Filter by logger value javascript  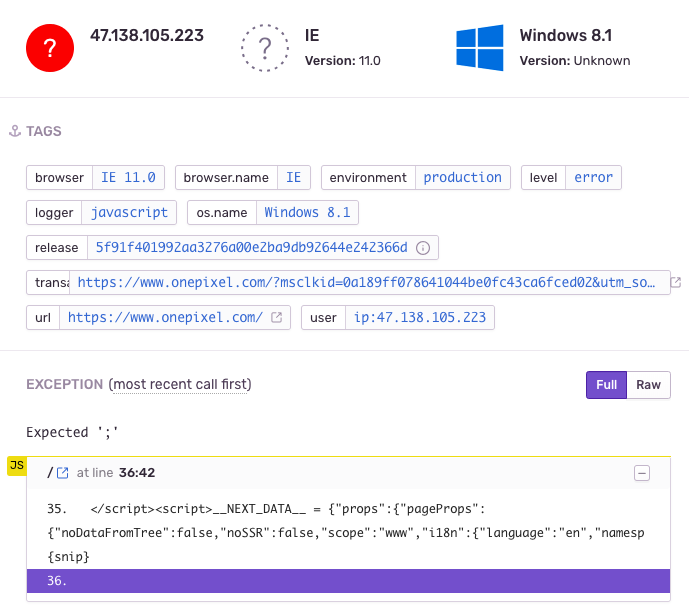pos(129,213)
